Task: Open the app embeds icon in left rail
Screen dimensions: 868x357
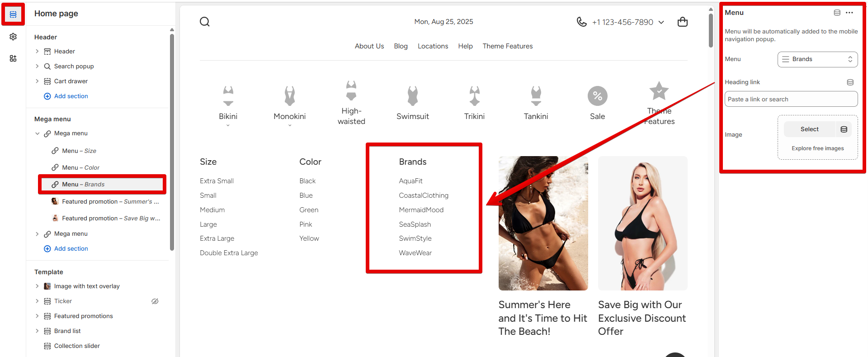Action: 13,58
